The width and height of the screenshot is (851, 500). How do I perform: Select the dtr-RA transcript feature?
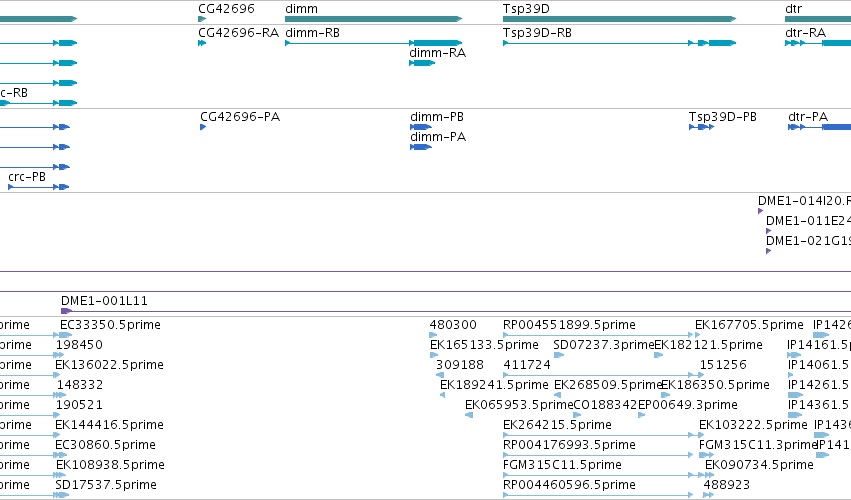(x=818, y=43)
